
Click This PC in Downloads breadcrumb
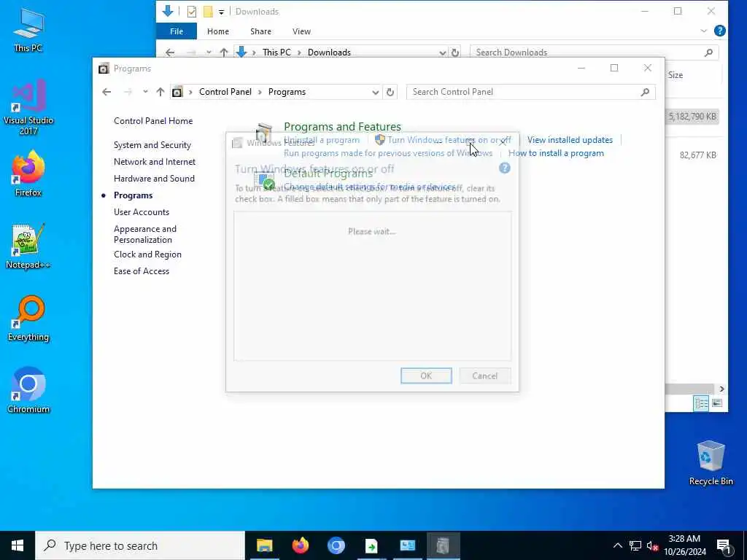coord(276,52)
